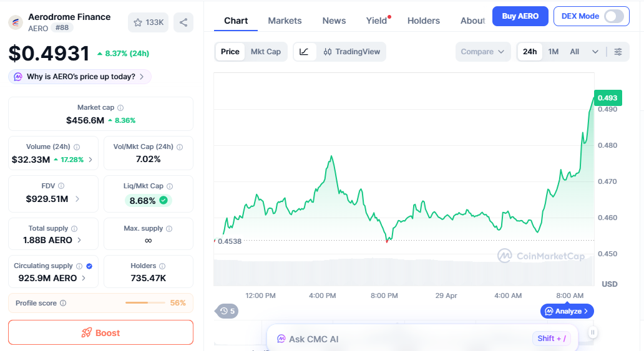Viewport: 644px width, 351px height.
Task: Expand more time range options chevron
Action: [x=595, y=52]
